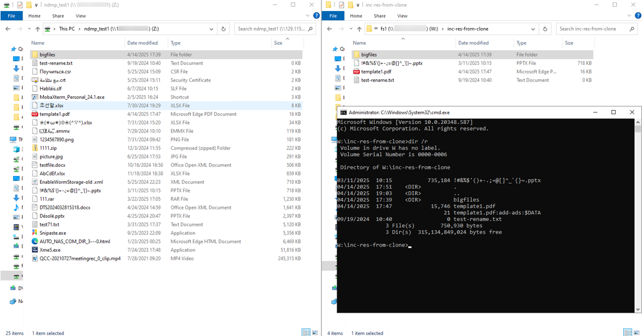Screen dimensions: 644x336
Task: Click the Snipaste.exe application icon
Action: 35,233
